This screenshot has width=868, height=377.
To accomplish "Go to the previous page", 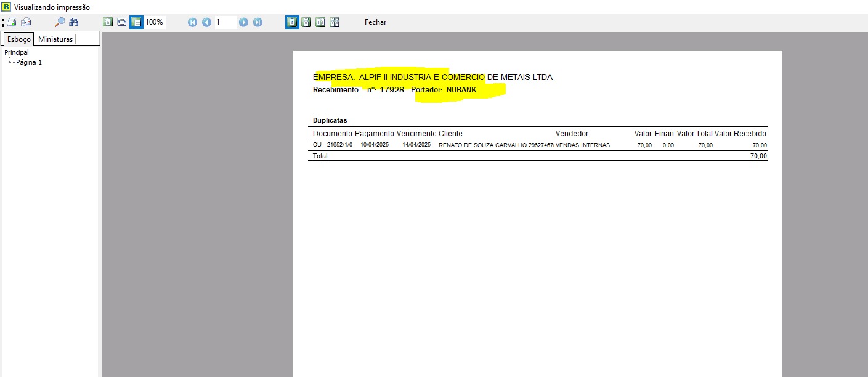I will 206,22.
